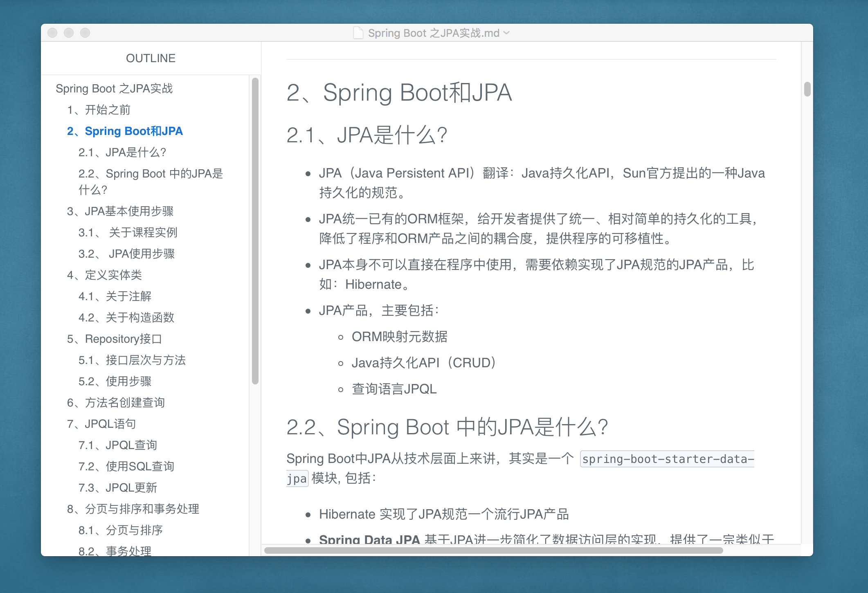Viewport: 868px width, 593px height.
Task: Click the bold text 'Spring Data JPA'
Action: [369, 539]
